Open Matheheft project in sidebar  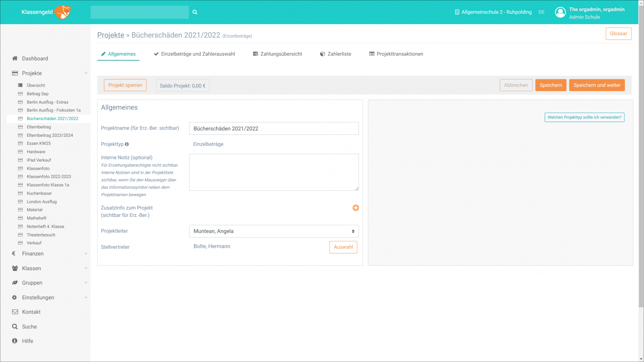click(x=36, y=218)
